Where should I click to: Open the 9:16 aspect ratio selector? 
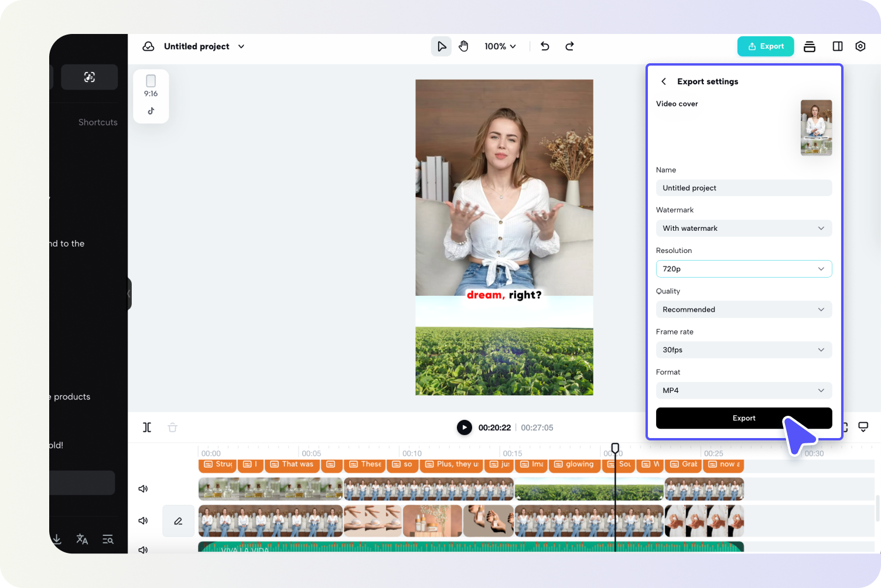[151, 86]
